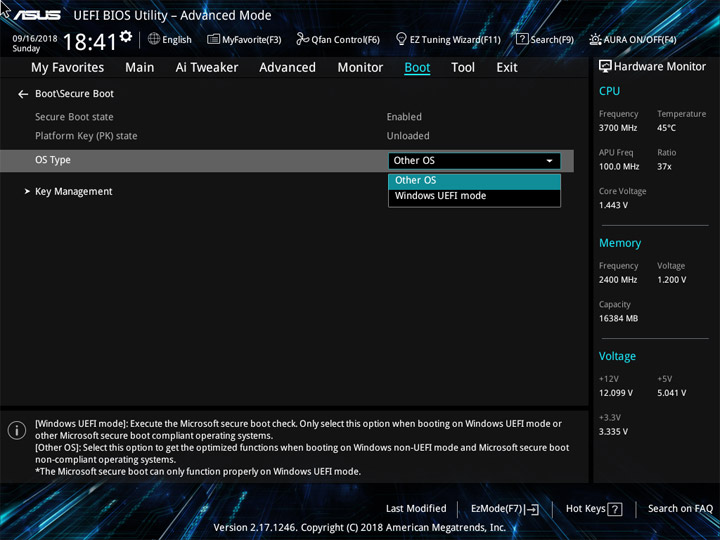Click the EzMode switch arrow icon
Screen dimensions: 720x540
pyautogui.click(x=532, y=509)
